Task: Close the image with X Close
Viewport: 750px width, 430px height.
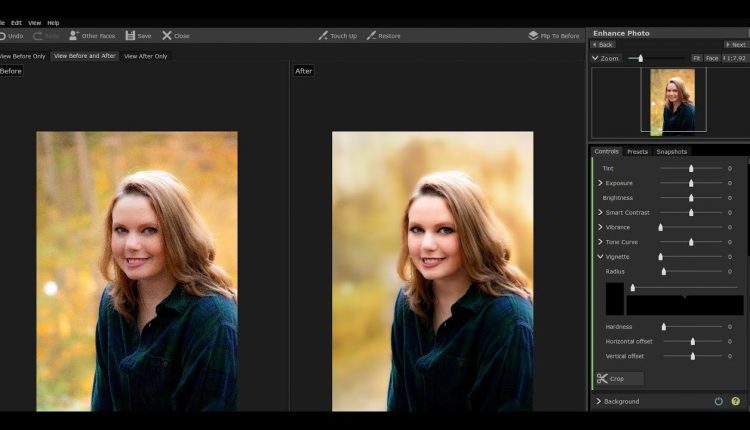Action: 176,36
